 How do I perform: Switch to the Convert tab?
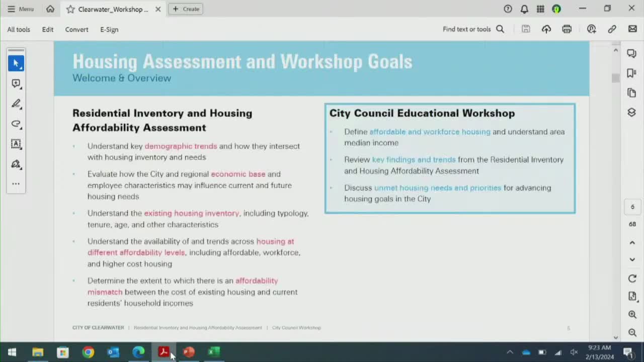(x=76, y=29)
